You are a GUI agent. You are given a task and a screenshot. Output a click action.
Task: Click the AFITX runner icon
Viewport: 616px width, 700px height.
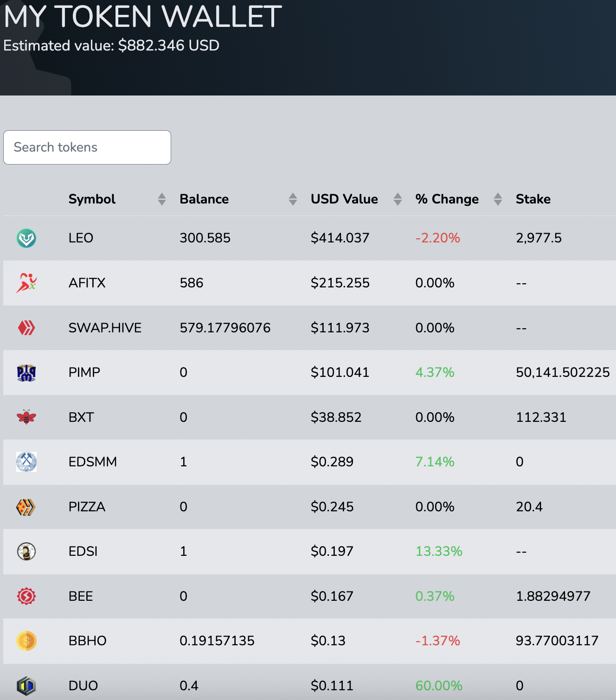[x=26, y=283]
